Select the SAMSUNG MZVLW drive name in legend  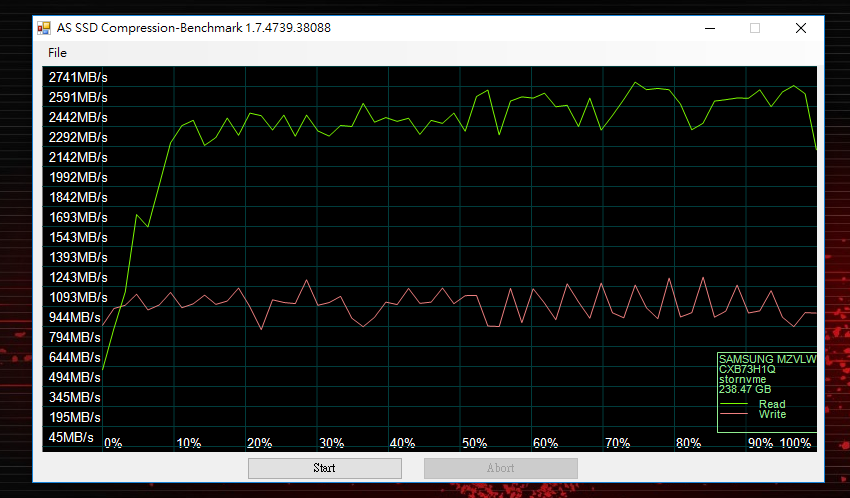coord(768,359)
